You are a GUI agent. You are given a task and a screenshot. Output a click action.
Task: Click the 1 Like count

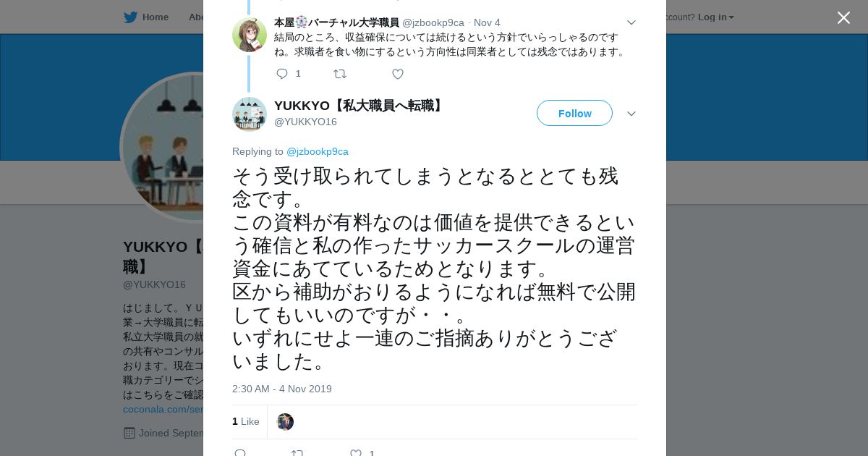pos(246,421)
